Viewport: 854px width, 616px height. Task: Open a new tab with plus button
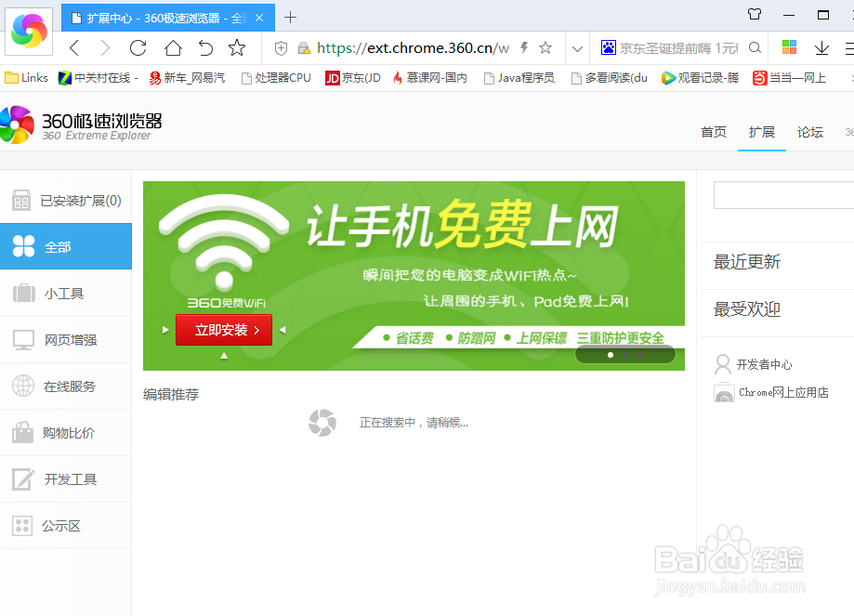pyautogui.click(x=290, y=18)
